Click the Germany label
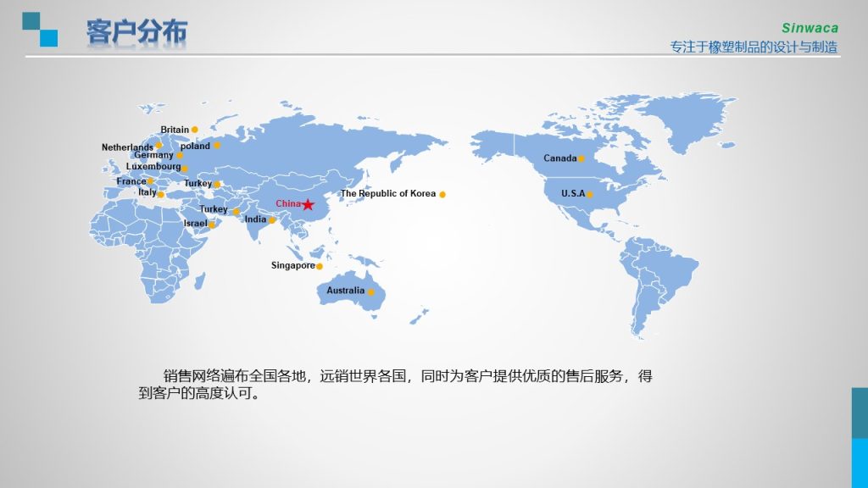 tap(153, 155)
